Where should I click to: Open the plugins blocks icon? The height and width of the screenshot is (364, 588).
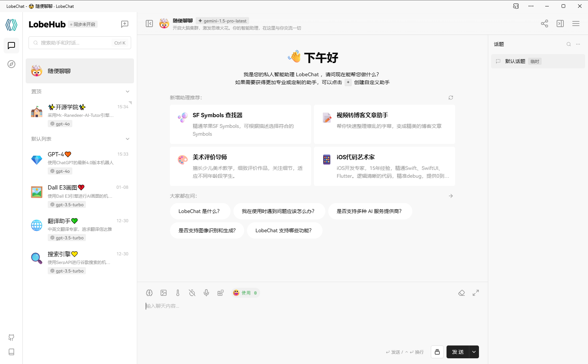[221, 293]
